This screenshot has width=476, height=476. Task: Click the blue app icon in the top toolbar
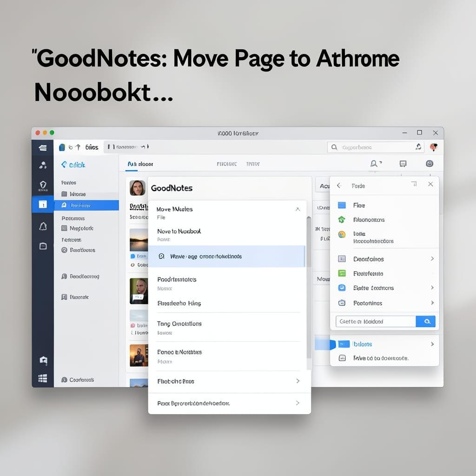click(x=62, y=147)
